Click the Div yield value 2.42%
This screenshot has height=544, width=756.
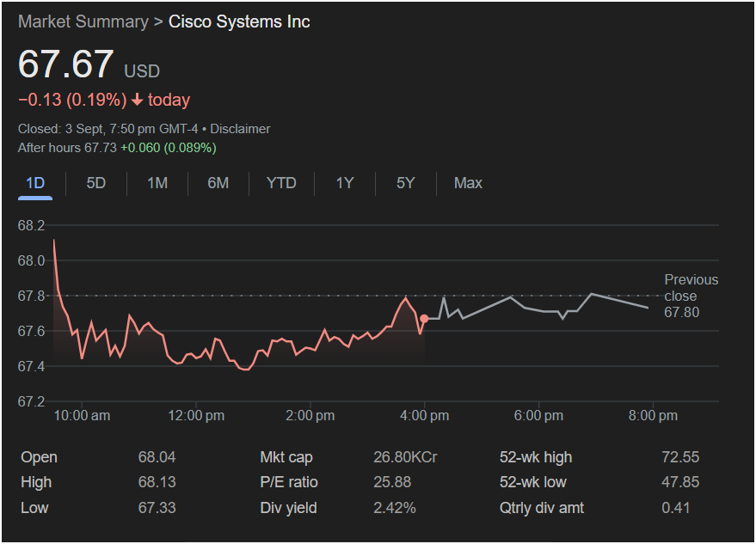coord(395,507)
